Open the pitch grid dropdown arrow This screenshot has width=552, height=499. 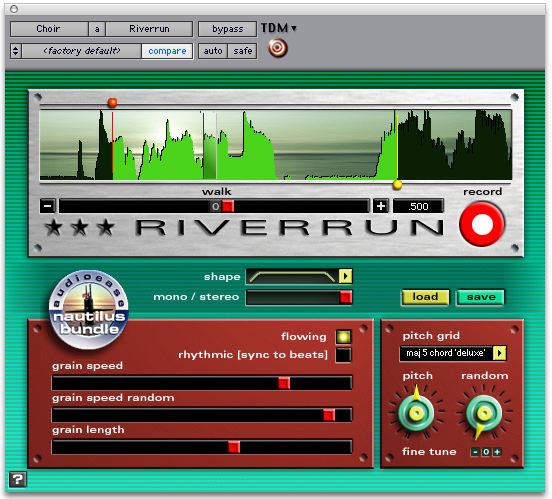pos(500,353)
